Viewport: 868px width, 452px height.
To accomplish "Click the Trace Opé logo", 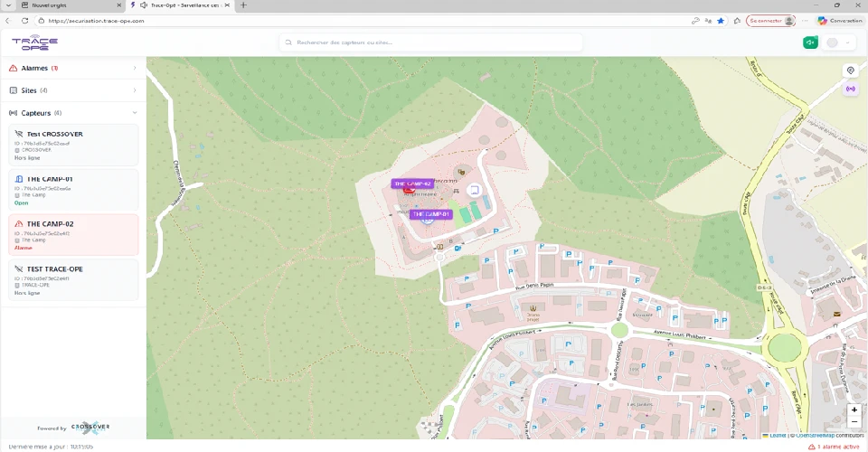I will tap(34, 42).
